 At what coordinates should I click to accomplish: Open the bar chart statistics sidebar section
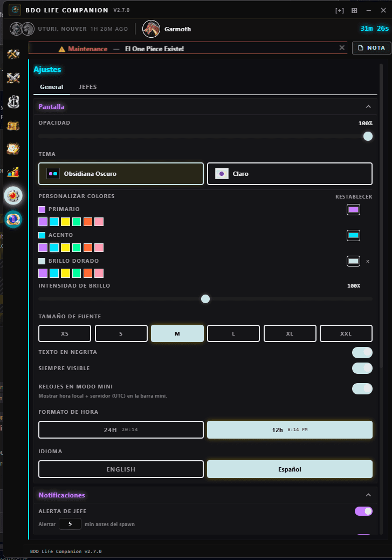point(13,172)
